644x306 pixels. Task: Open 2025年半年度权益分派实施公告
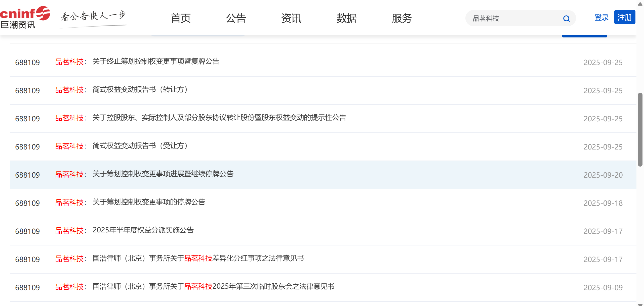143,230
